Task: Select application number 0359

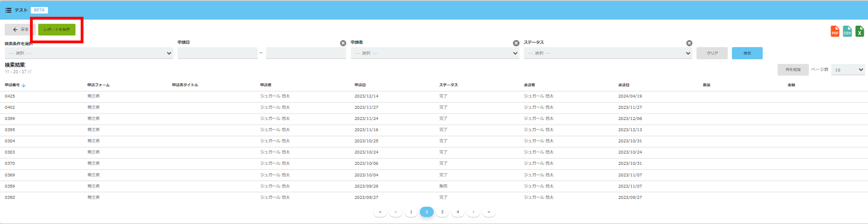Action: click(10, 186)
